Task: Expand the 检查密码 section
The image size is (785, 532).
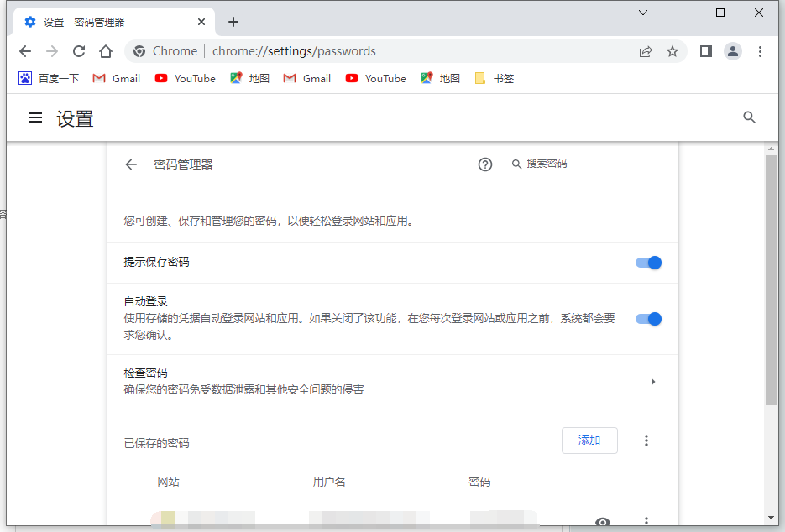Action: [x=652, y=382]
